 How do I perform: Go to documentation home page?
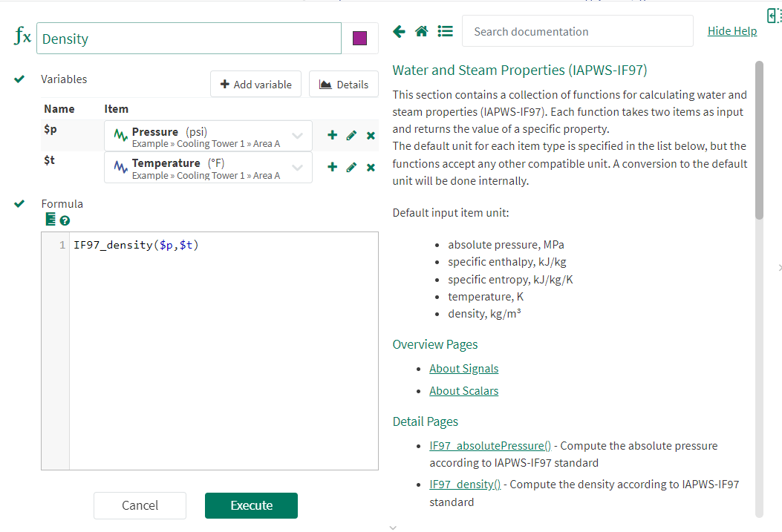click(x=421, y=31)
